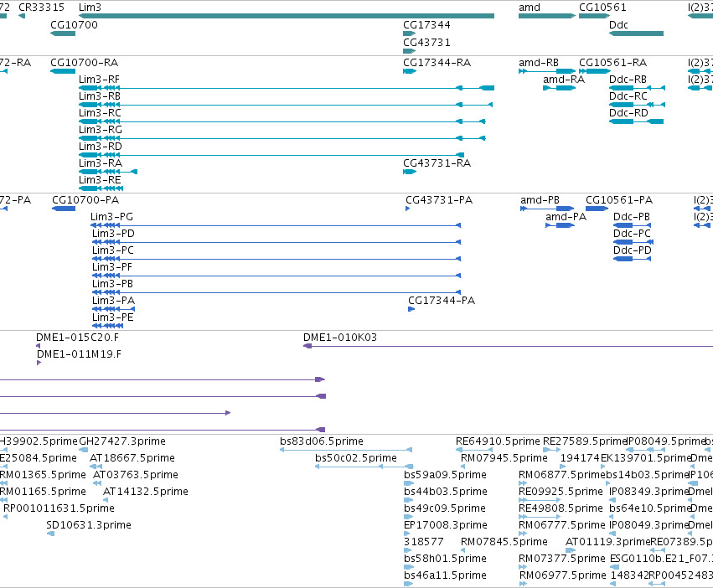
Task: Click the 318577 EST glyph
Action: pos(407,550)
